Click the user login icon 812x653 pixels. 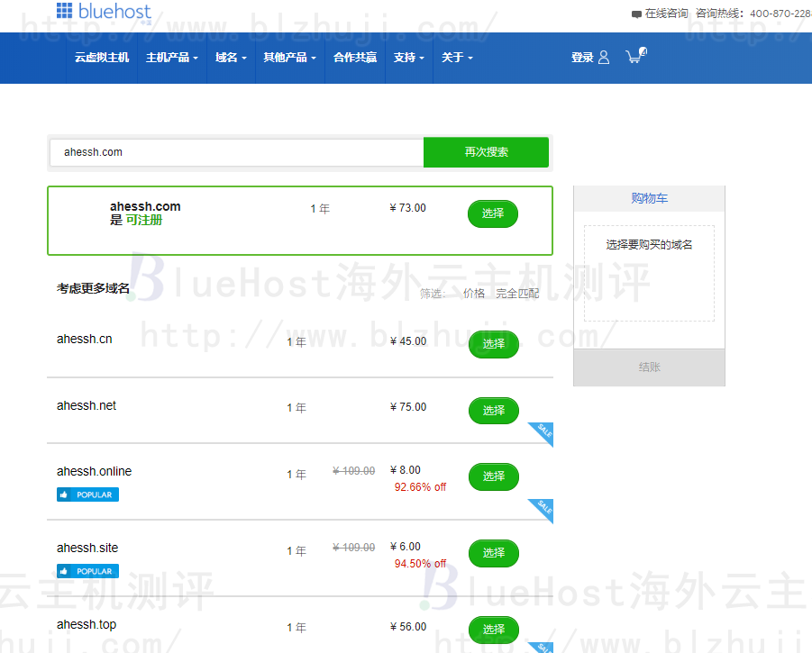click(x=604, y=57)
